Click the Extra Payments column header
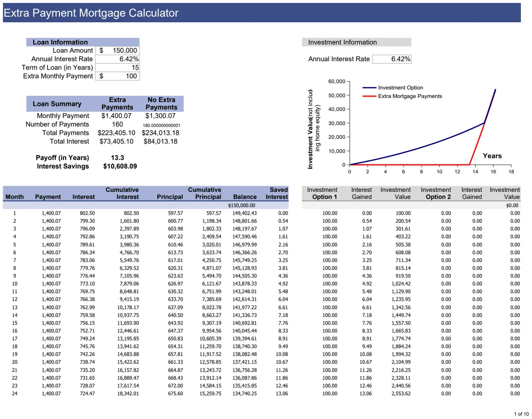The height and width of the screenshot is (419, 532). [117, 104]
